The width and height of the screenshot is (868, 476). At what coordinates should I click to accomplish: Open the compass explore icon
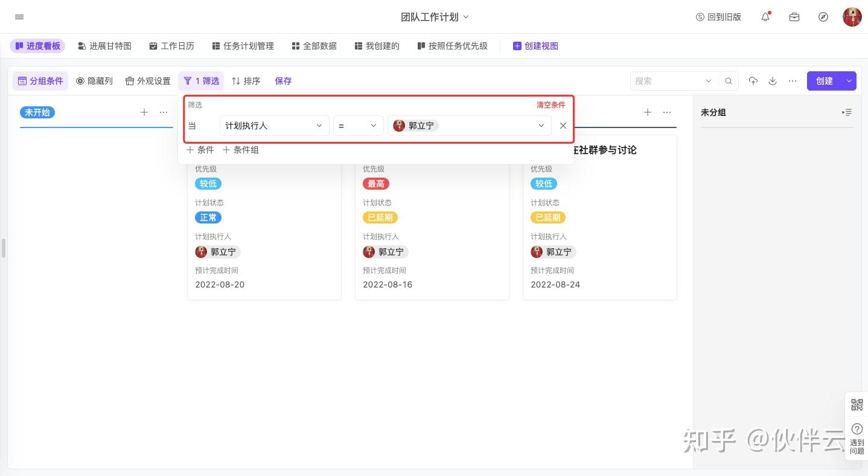[823, 17]
